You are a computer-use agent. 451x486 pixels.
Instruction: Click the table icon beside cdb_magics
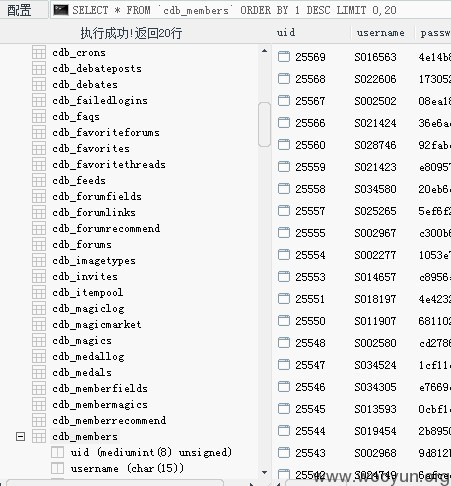coord(39,341)
